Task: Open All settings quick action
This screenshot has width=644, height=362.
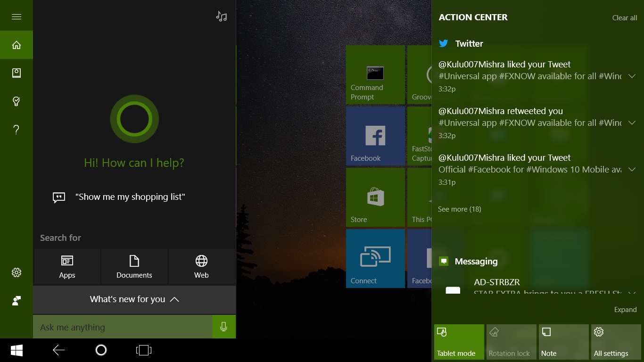Action: 616,342
